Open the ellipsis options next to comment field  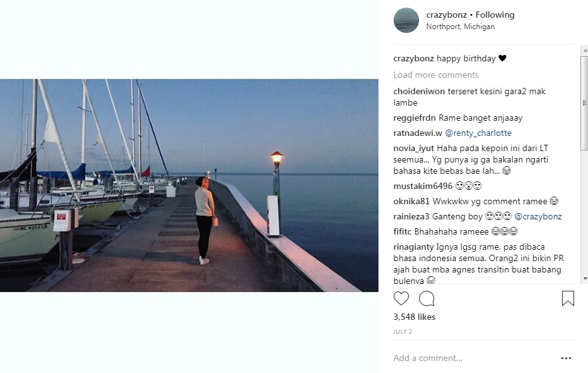click(x=565, y=358)
